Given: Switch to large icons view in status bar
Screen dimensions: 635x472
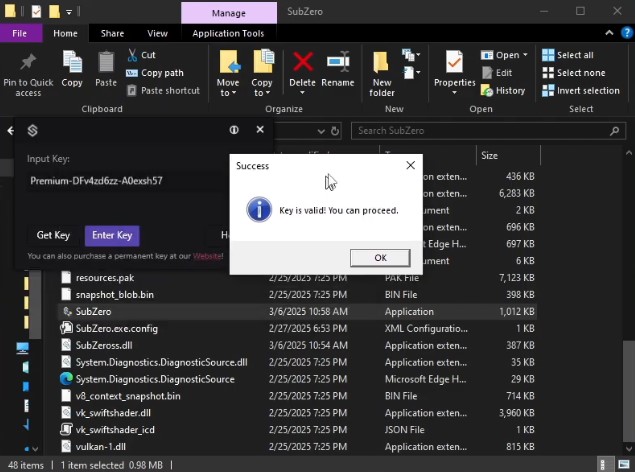Looking at the screenshot, I should pyautogui.click(x=624, y=464).
